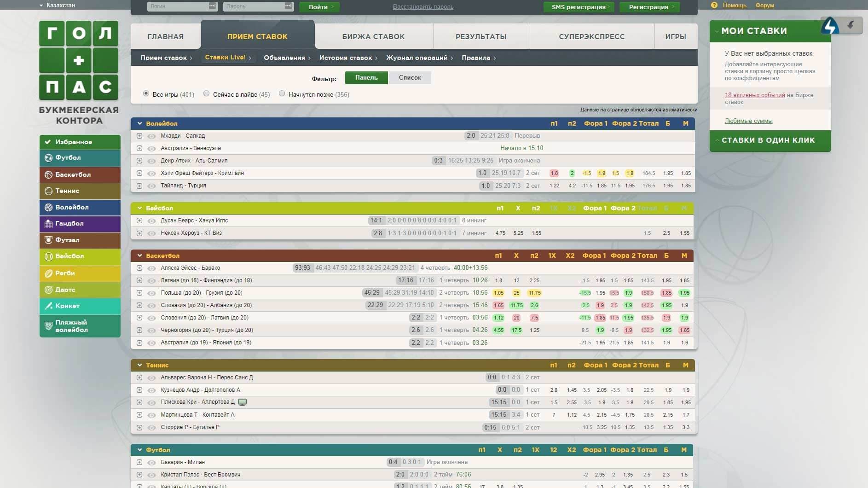The image size is (868, 488).
Task: Open Favorites checkmark icon in sidebar
Action: pos(48,142)
